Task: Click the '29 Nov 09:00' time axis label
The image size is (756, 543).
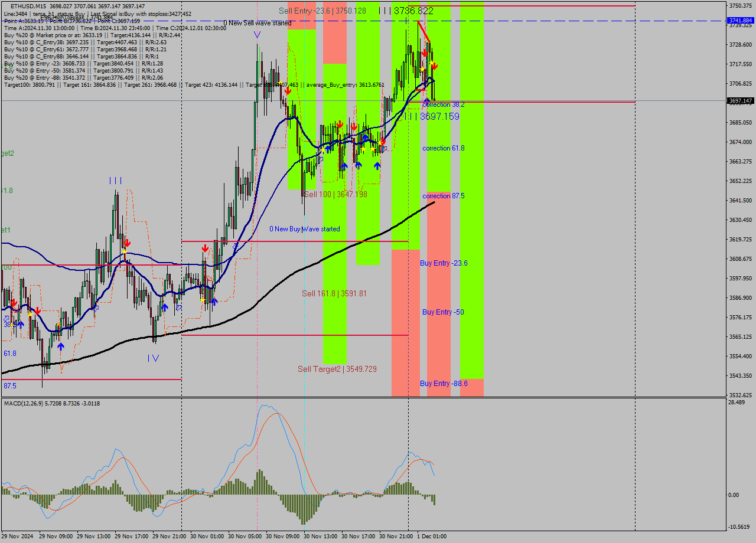Action: (56, 537)
